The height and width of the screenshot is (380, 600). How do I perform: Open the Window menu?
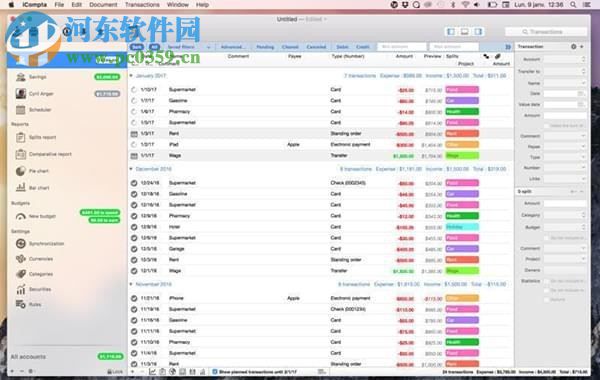click(x=178, y=5)
